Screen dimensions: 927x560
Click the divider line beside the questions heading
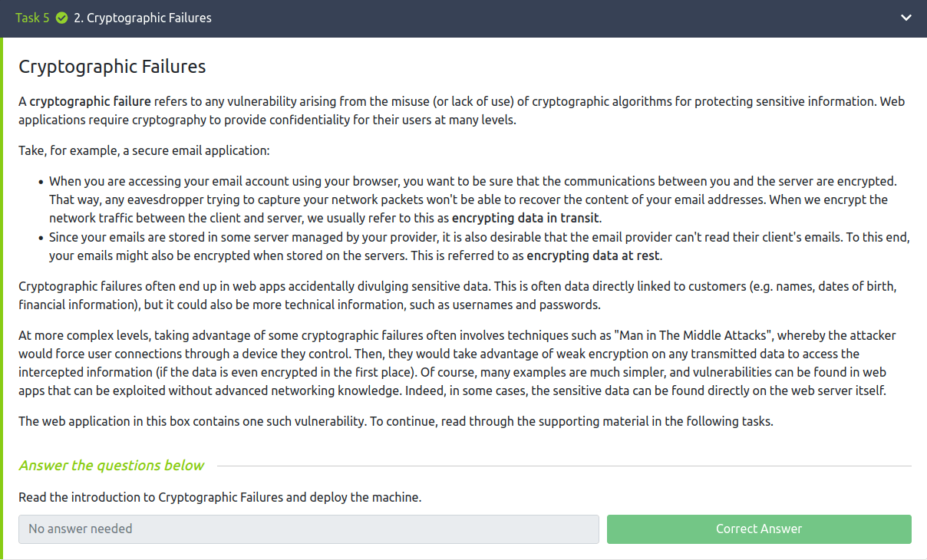point(564,466)
